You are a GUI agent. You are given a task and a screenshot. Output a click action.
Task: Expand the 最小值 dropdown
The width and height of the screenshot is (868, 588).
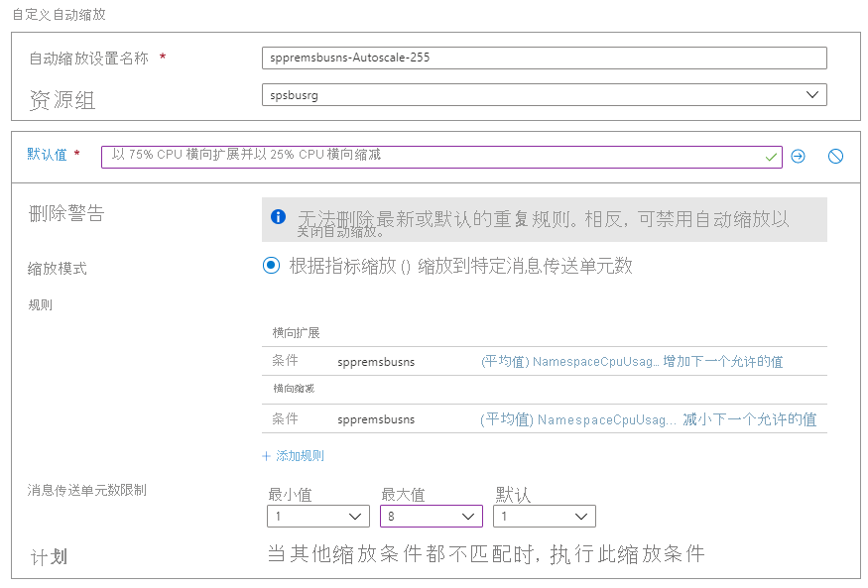[x=317, y=517]
